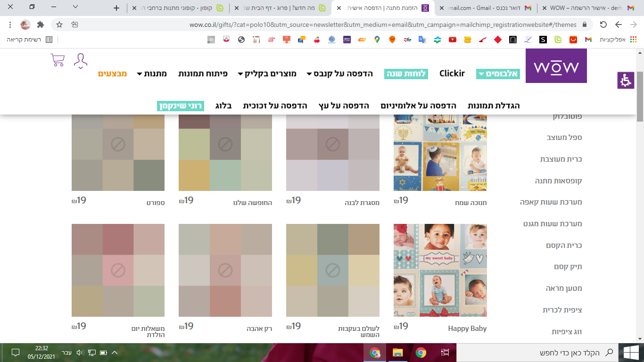Open the הגדלת תמונות menu item

coord(494,106)
